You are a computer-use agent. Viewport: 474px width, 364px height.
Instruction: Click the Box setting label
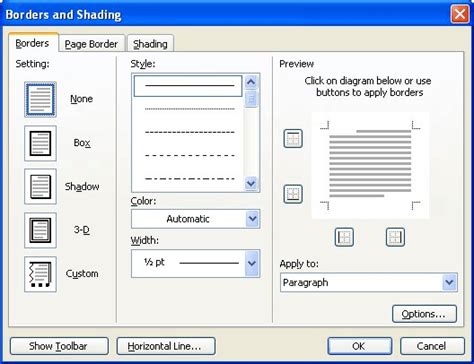(x=82, y=143)
